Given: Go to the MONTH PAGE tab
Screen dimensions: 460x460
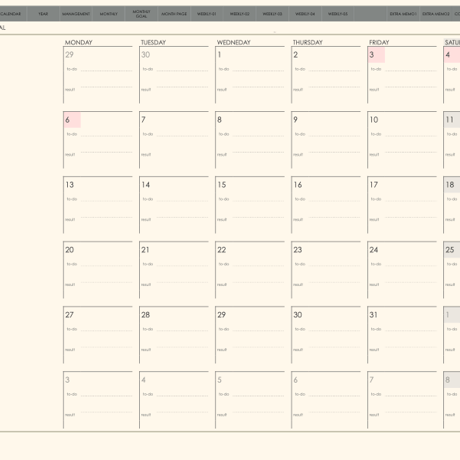Looking at the screenshot, I should tap(174, 14).
